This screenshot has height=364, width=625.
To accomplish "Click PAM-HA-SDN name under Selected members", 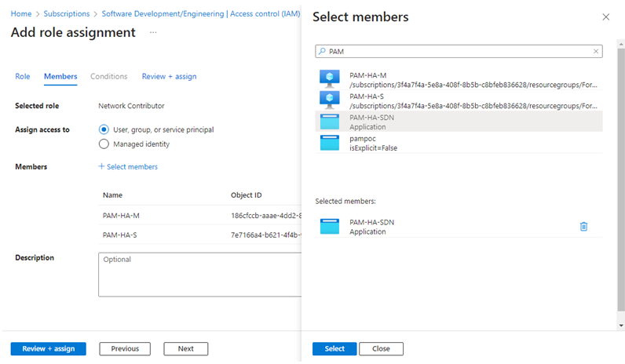I will tap(372, 222).
